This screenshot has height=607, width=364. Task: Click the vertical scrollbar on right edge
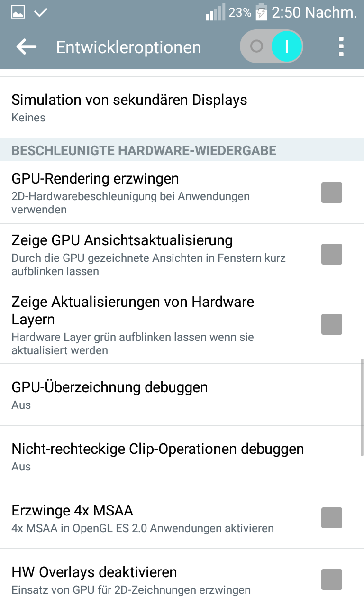[x=362, y=408]
